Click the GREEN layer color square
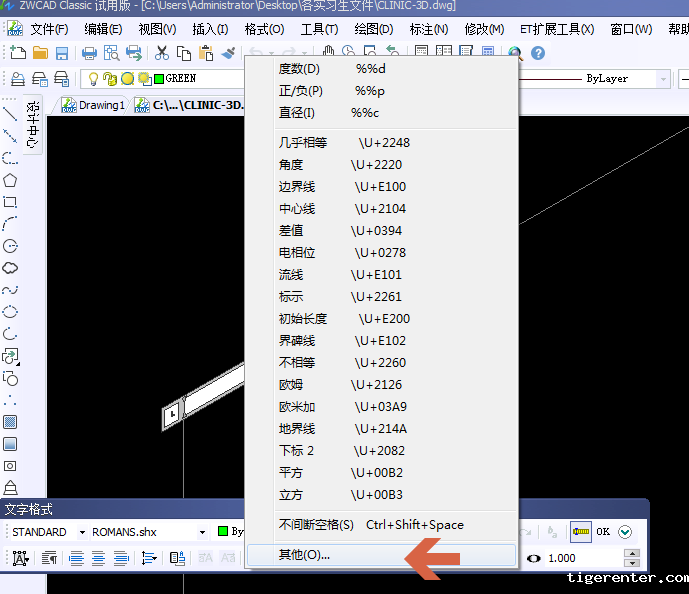 (x=159, y=79)
